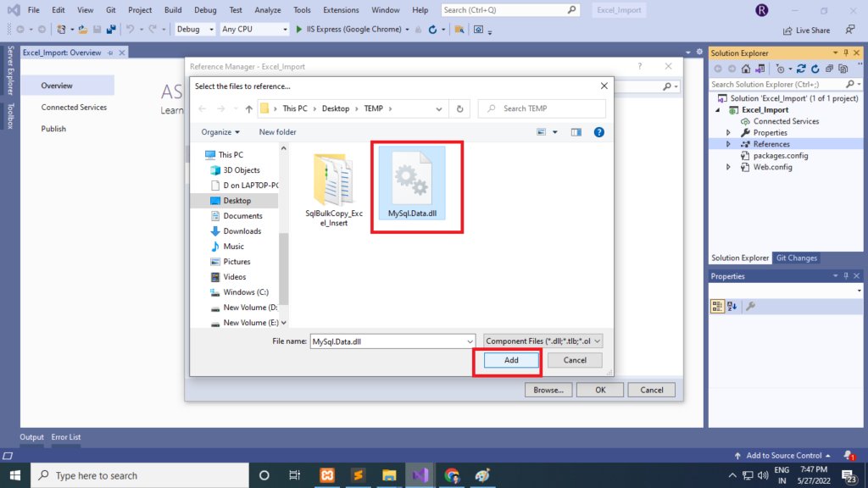The height and width of the screenshot is (488, 868).
Task: Click the green Start debugging arrow
Action: point(299,30)
